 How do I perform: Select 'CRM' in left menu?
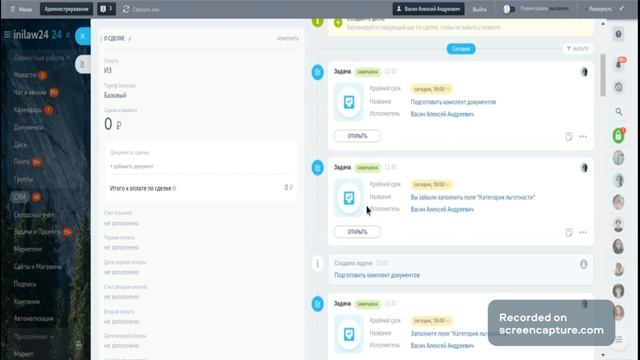click(20, 197)
